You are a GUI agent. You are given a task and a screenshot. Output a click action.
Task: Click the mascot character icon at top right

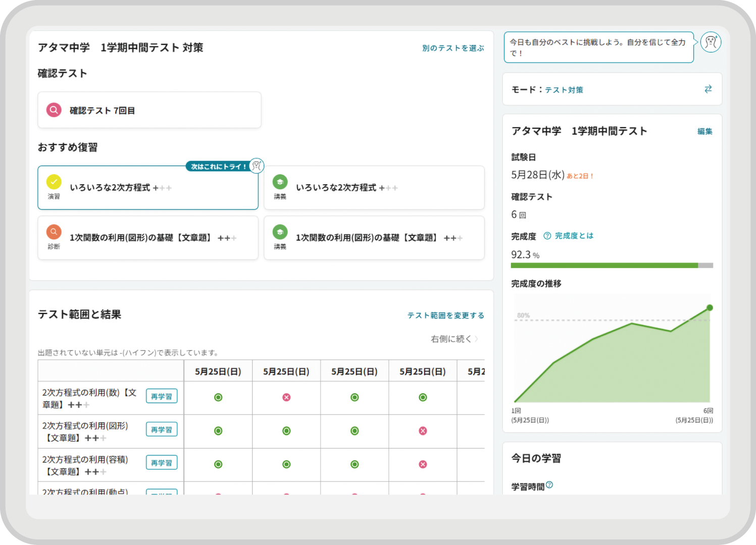coord(711,42)
